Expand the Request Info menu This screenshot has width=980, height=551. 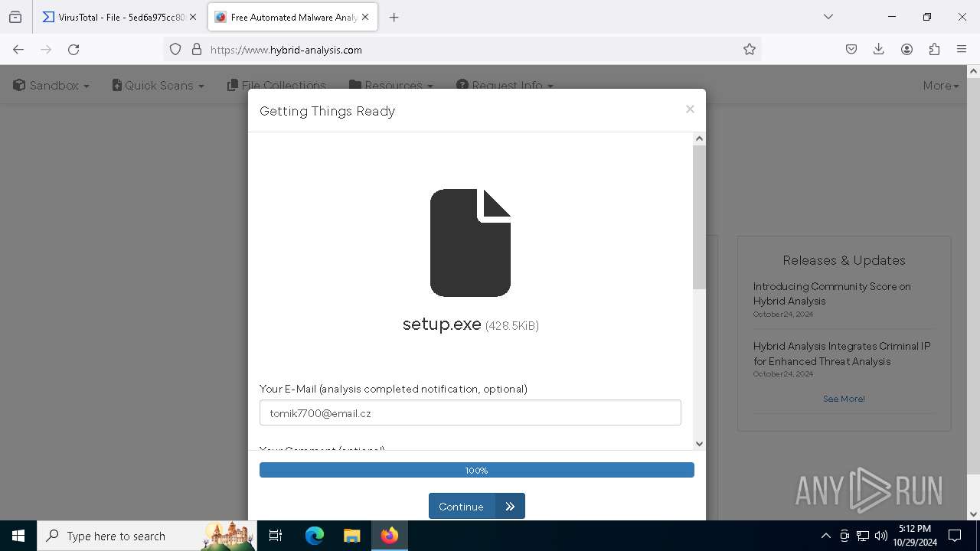(x=505, y=85)
